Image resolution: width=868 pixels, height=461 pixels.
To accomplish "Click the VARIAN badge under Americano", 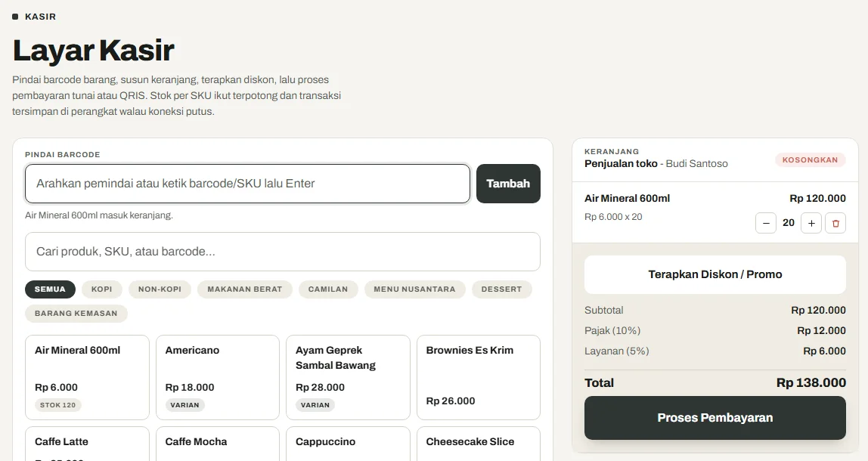I will coord(185,405).
